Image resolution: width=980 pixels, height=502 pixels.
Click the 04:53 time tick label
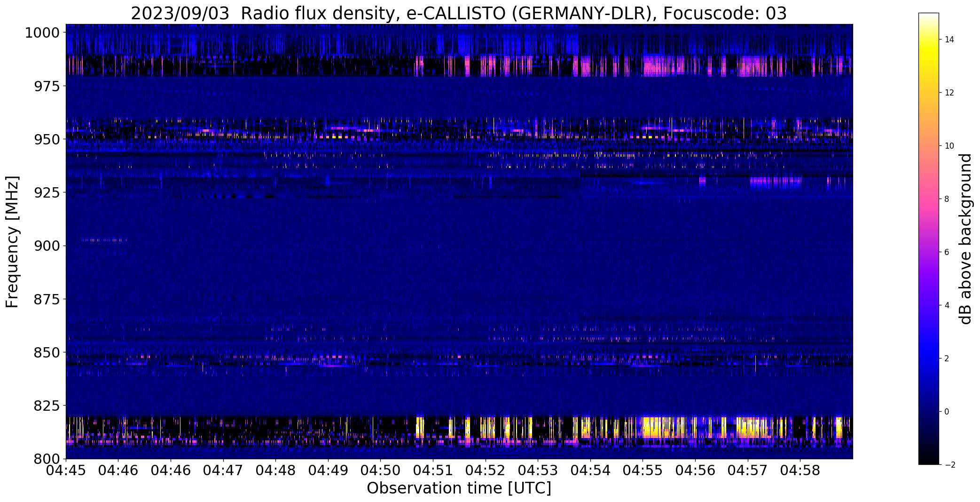click(x=538, y=470)
